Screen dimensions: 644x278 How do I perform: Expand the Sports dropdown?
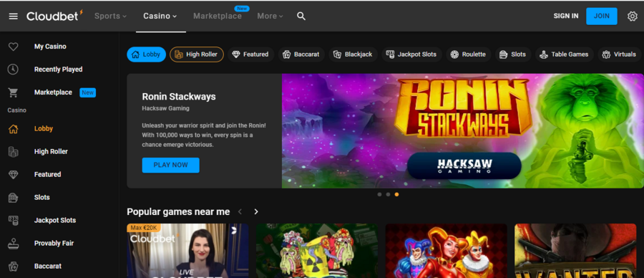coord(110,16)
